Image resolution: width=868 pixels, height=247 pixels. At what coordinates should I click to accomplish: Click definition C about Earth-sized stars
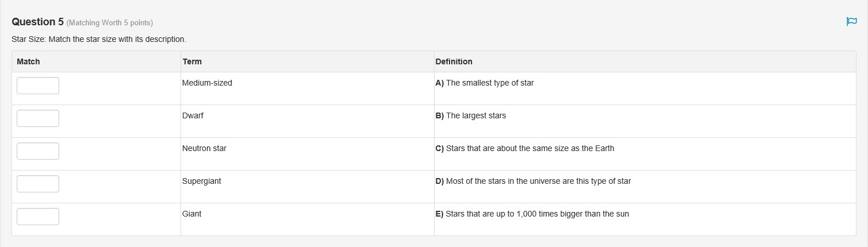click(525, 148)
